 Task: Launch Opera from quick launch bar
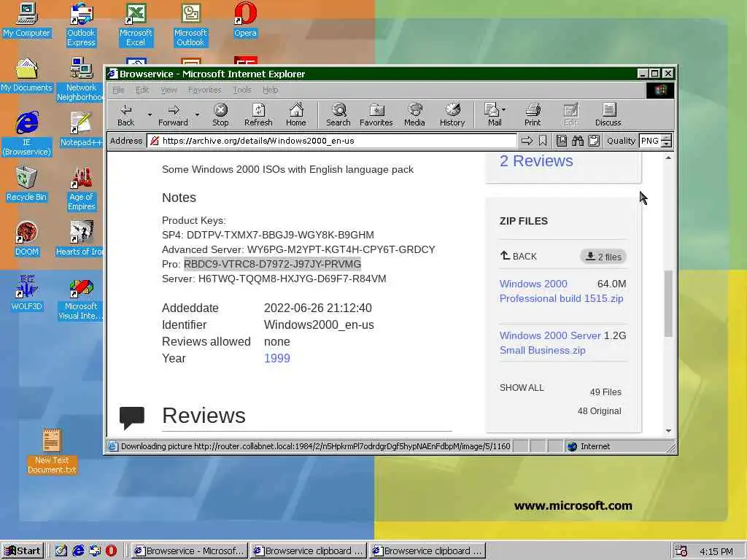(x=111, y=551)
